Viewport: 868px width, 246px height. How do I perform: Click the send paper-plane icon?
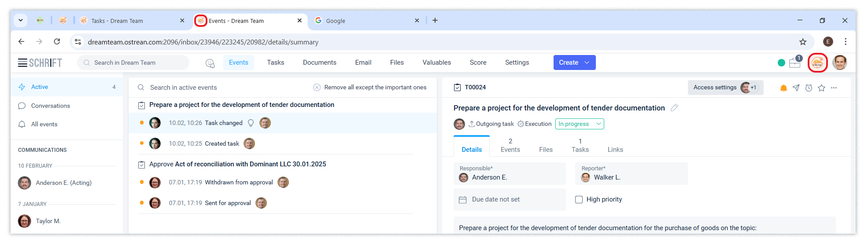coord(796,88)
